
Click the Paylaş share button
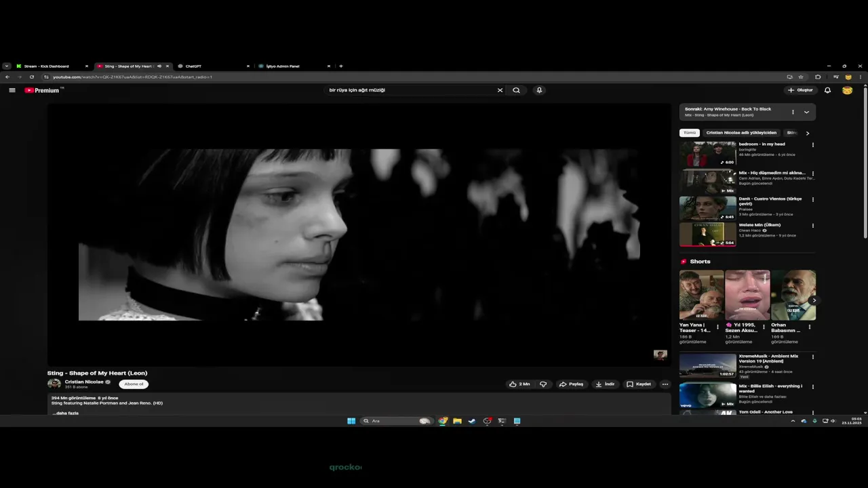coord(571,384)
